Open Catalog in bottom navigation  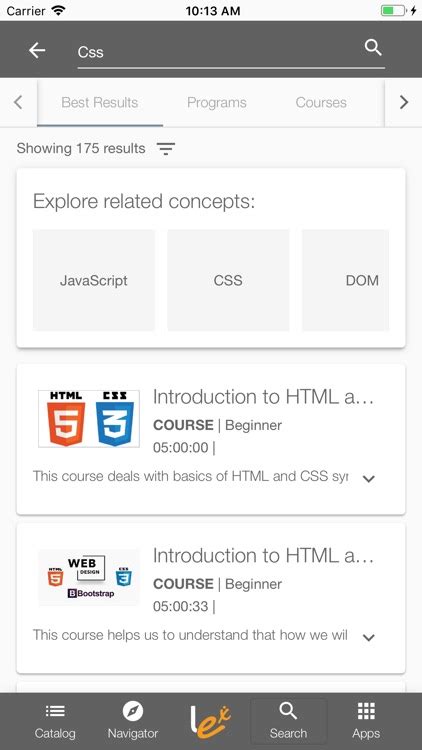tap(55, 721)
